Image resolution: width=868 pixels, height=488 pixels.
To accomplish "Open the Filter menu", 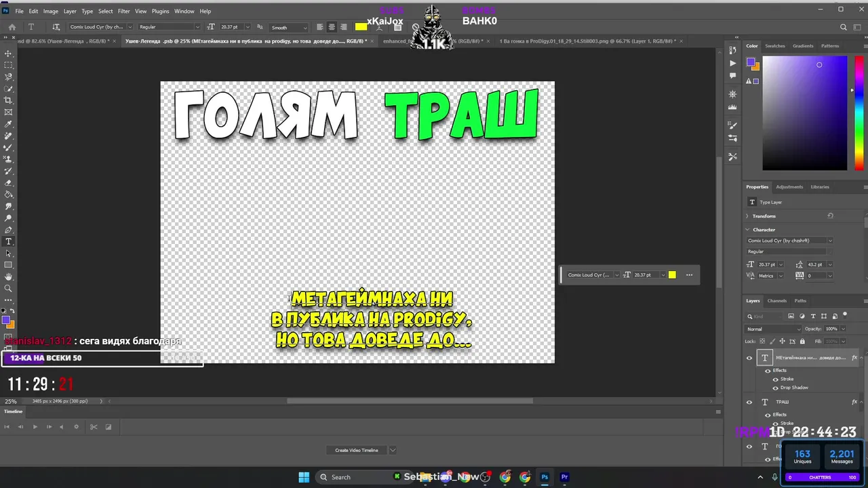I will [123, 11].
